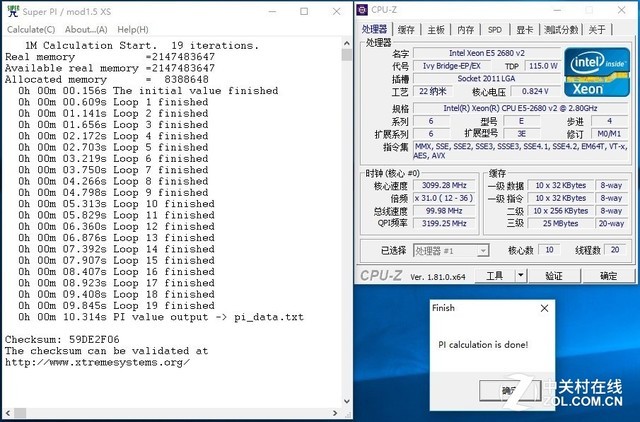Click the Super PI vertical scrollbar

click(x=341, y=200)
